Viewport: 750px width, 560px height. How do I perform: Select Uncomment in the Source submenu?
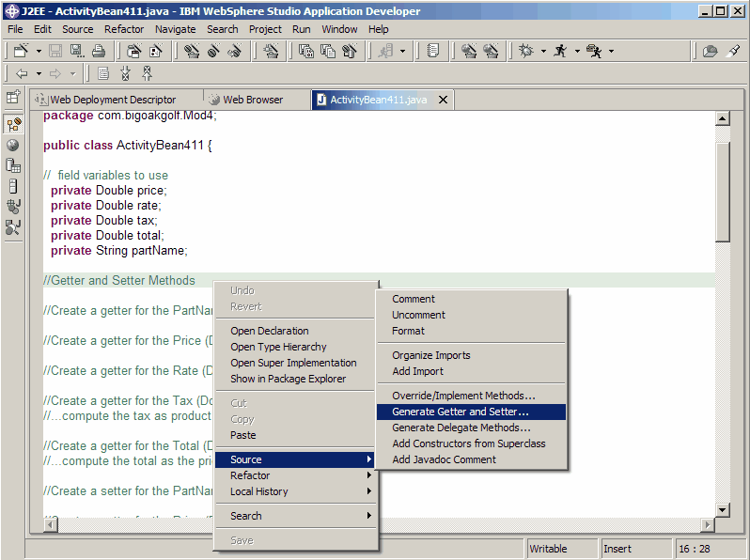(471, 315)
